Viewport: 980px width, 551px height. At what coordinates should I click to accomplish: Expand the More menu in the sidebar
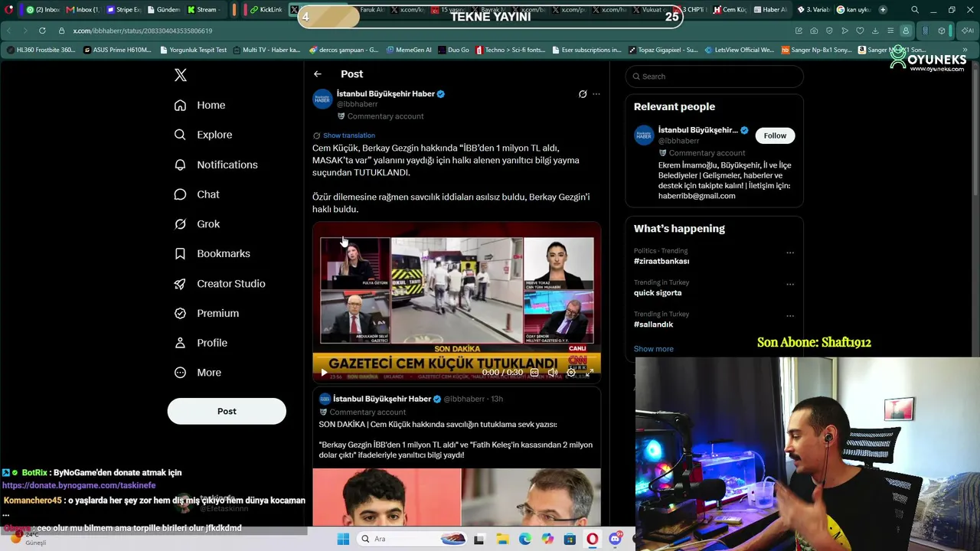coord(198,373)
